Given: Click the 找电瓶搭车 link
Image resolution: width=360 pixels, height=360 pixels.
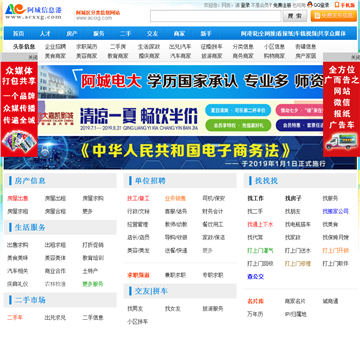Looking at the screenshot, I should (298, 225).
